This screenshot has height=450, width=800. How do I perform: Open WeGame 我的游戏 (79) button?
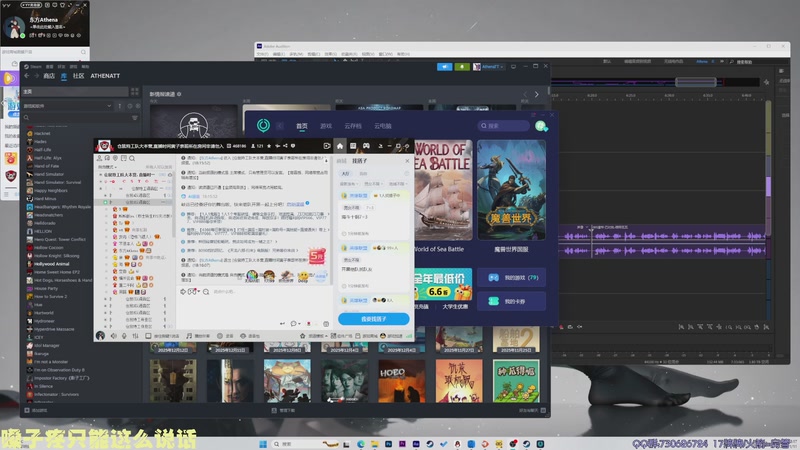(x=511, y=278)
